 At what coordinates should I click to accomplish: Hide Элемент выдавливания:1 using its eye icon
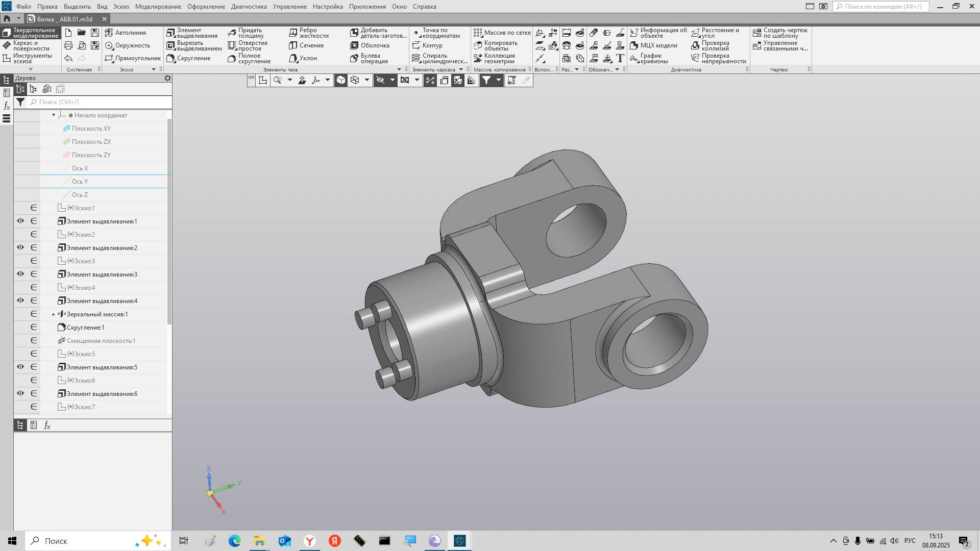point(20,221)
